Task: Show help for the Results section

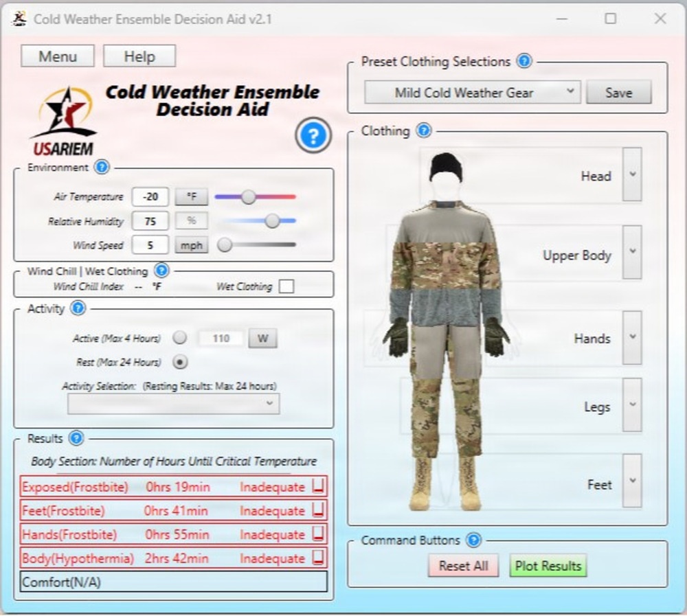Action: [x=76, y=437]
